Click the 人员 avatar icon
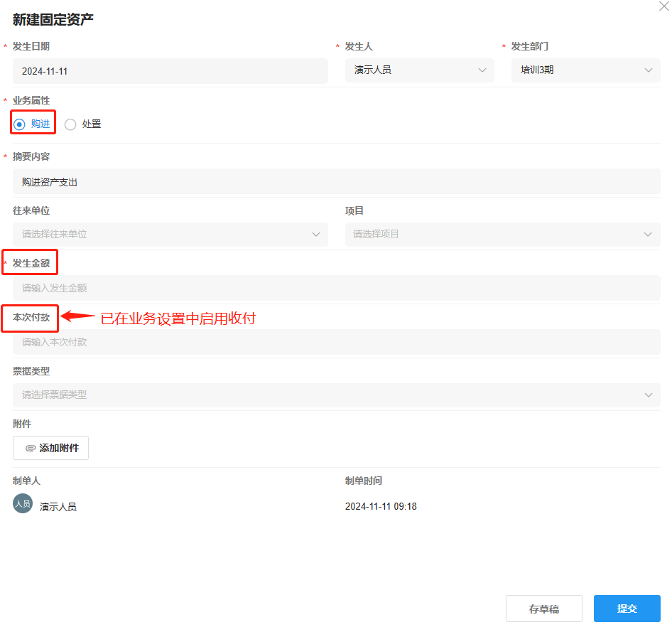The width and height of the screenshot is (672, 632). click(x=23, y=504)
